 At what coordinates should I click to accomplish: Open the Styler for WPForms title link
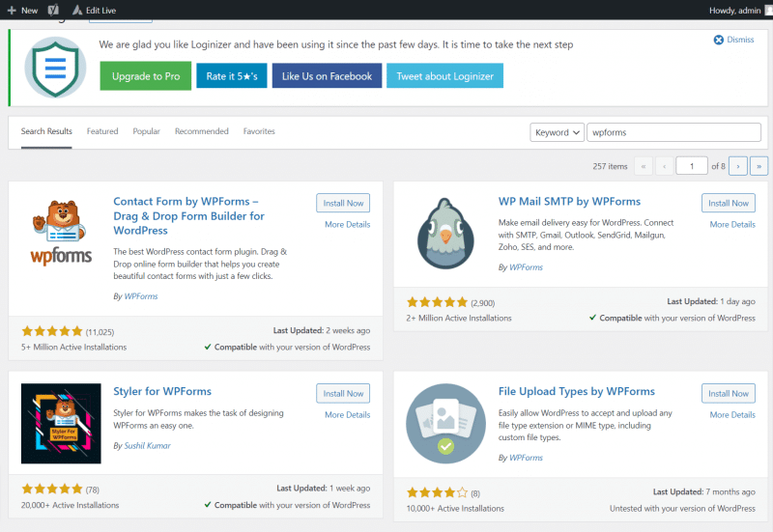pos(162,391)
